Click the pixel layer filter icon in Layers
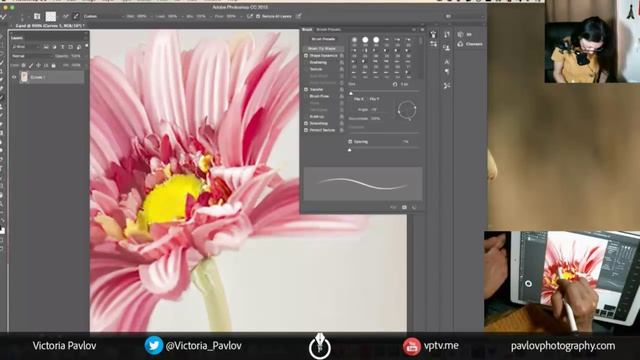 [46, 47]
